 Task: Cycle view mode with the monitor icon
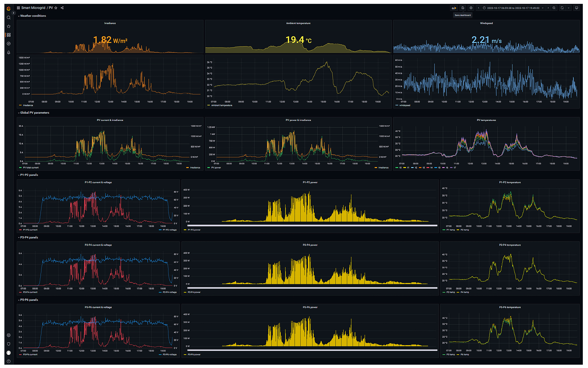576,8
